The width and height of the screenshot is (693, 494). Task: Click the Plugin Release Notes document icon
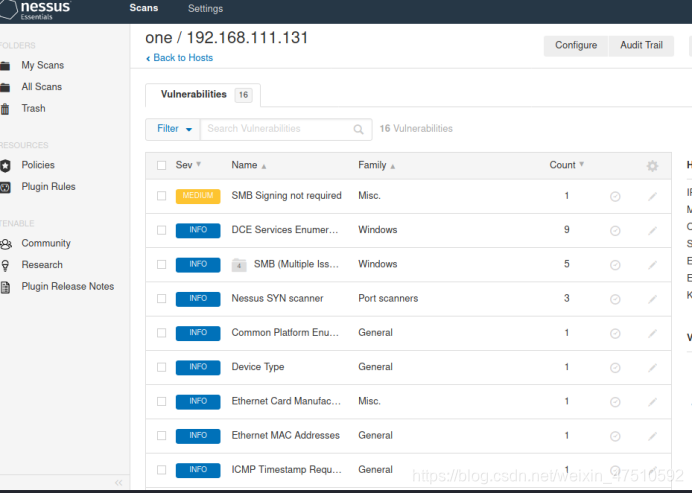(x=5, y=287)
